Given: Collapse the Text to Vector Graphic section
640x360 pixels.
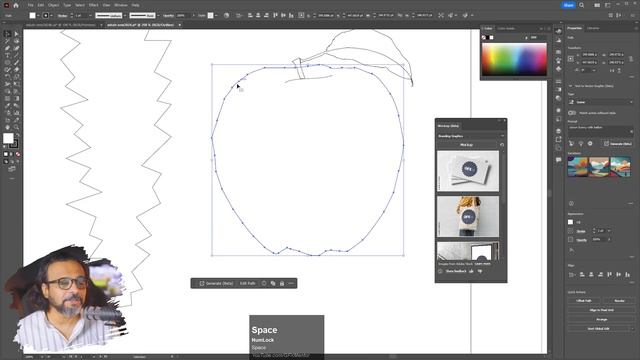Looking at the screenshot, I should 571,86.
